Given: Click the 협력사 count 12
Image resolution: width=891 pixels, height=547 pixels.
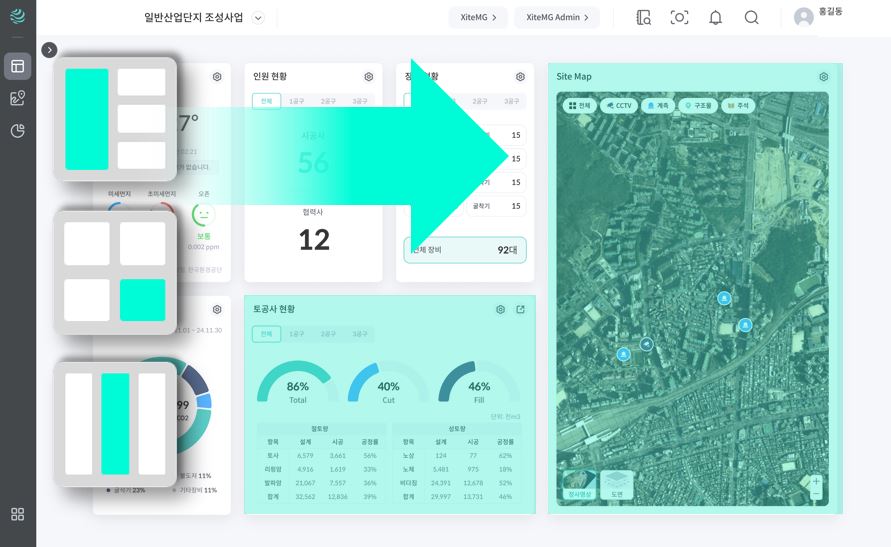Looking at the screenshot, I should pos(314,240).
